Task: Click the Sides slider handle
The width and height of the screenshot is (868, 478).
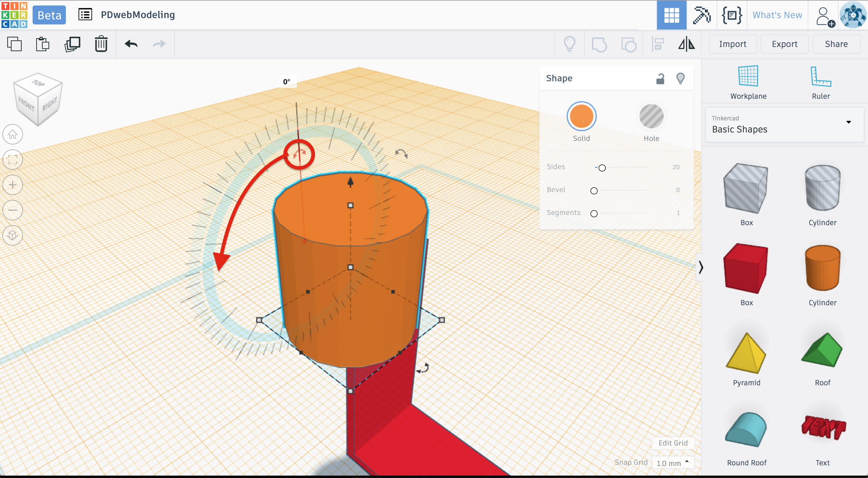Action: pyautogui.click(x=602, y=168)
